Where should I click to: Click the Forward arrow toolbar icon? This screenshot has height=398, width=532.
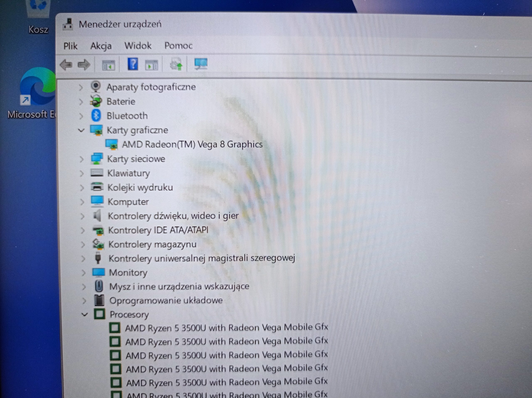(x=84, y=65)
